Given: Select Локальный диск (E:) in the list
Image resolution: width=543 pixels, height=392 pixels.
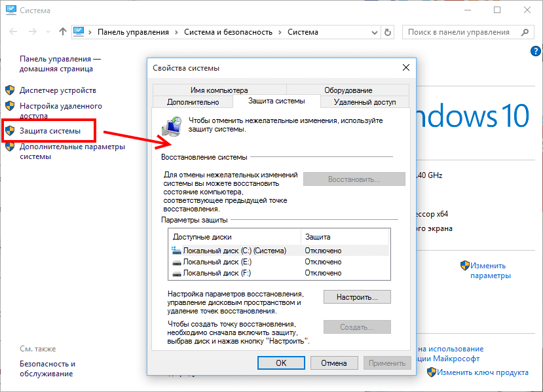Looking at the screenshot, I should tap(217, 262).
